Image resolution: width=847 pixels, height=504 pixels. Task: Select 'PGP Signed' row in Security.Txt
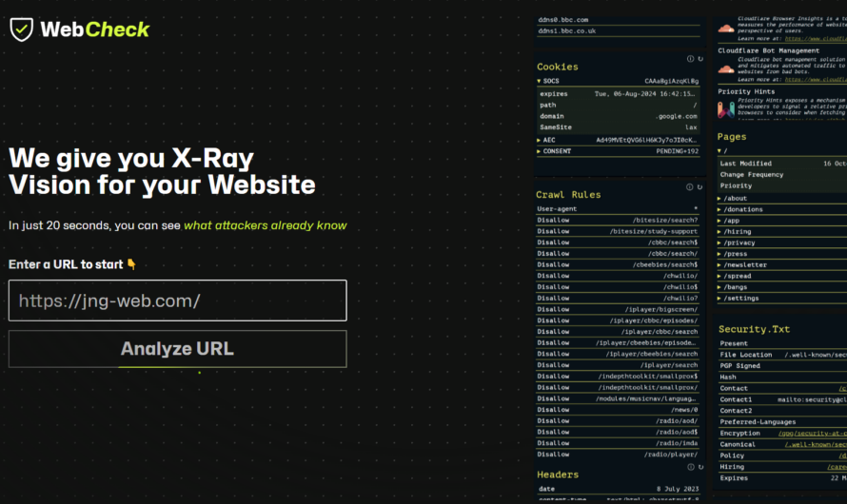click(782, 366)
